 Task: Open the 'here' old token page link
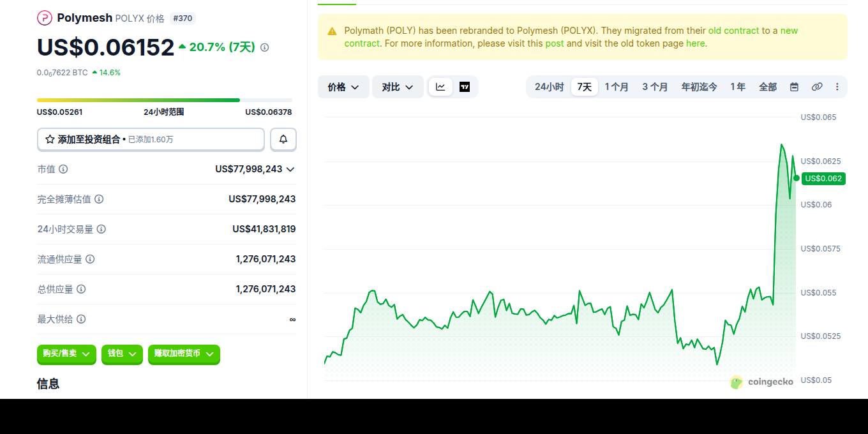695,43
